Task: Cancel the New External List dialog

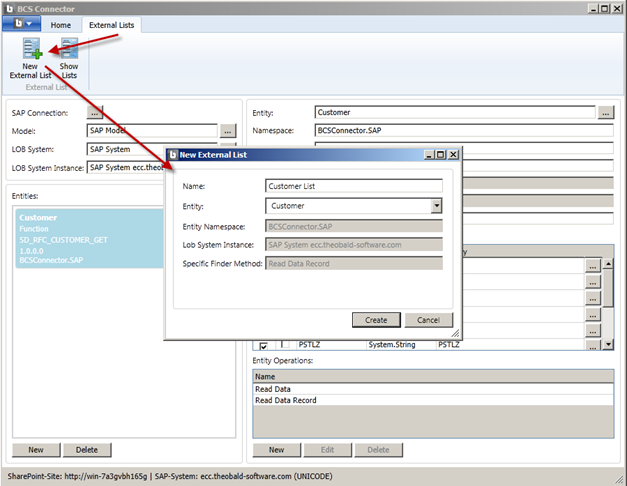Action: click(428, 319)
